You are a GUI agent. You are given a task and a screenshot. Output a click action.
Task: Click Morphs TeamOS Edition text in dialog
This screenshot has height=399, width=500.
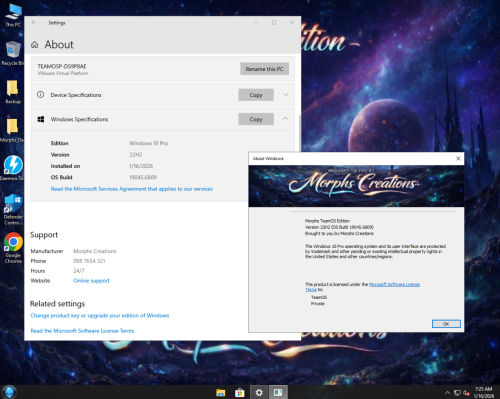click(x=327, y=221)
